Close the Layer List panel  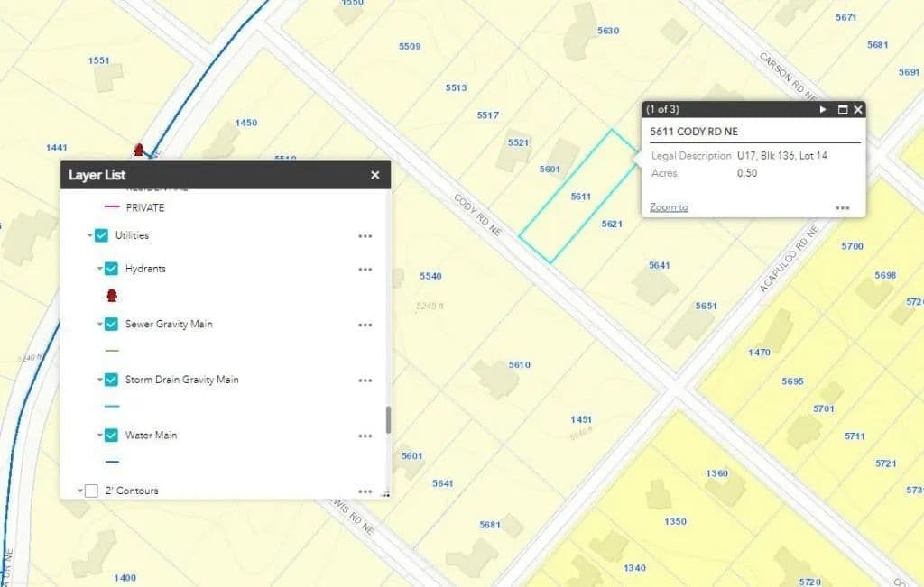pos(375,175)
